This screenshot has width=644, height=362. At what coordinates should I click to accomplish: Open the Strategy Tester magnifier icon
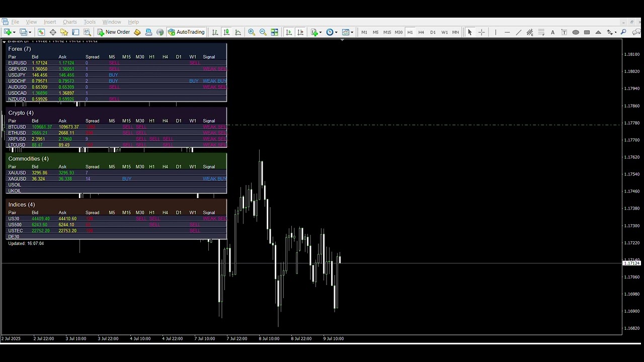87,32
